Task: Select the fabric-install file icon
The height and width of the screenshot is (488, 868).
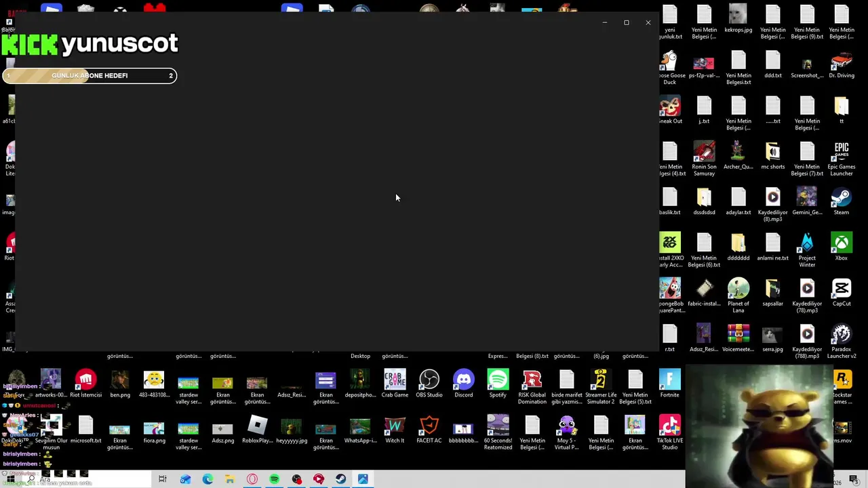Action: [x=704, y=293]
